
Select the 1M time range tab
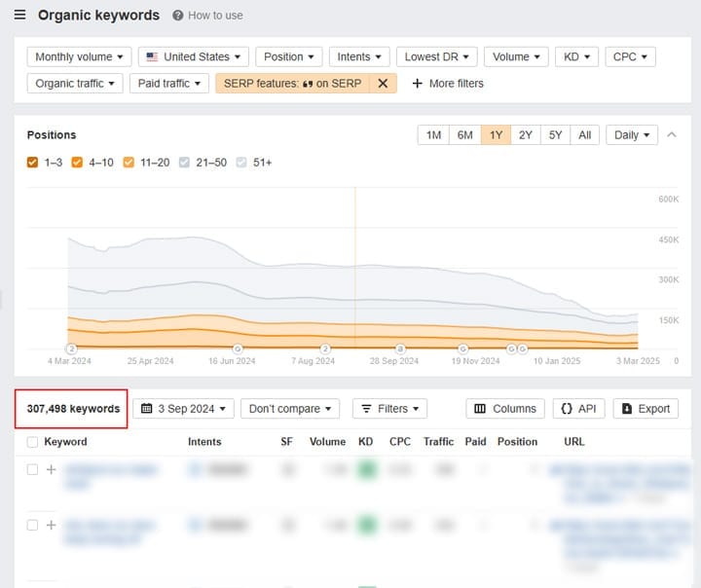433,134
